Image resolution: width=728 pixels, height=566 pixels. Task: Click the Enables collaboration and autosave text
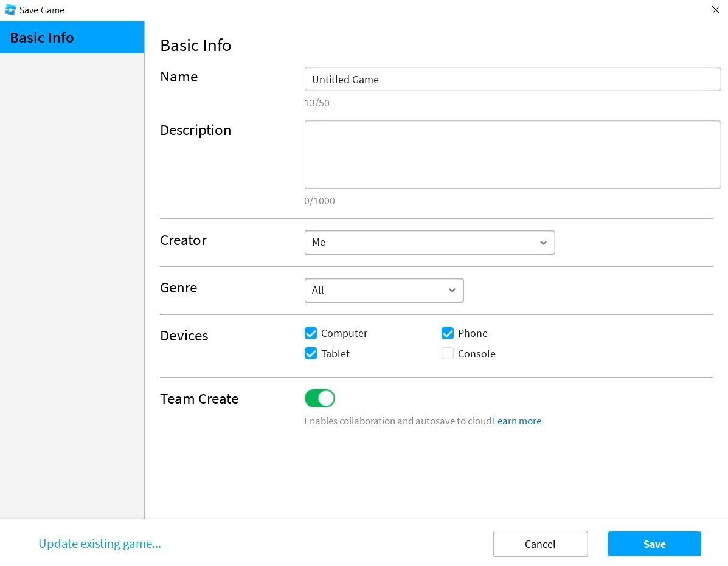pyautogui.click(x=397, y=421)
